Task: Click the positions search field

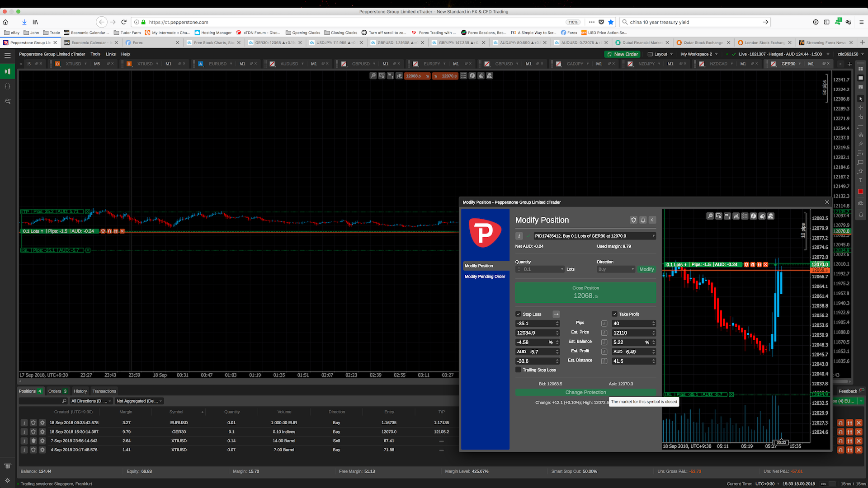Action: click(x=43, y=401)
